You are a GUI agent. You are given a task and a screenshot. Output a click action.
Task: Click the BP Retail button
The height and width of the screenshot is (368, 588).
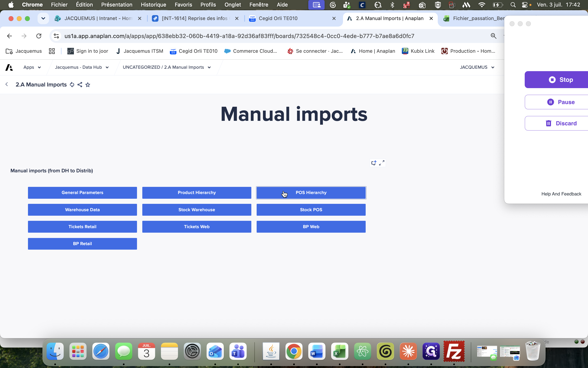click(x=82, y=244)
